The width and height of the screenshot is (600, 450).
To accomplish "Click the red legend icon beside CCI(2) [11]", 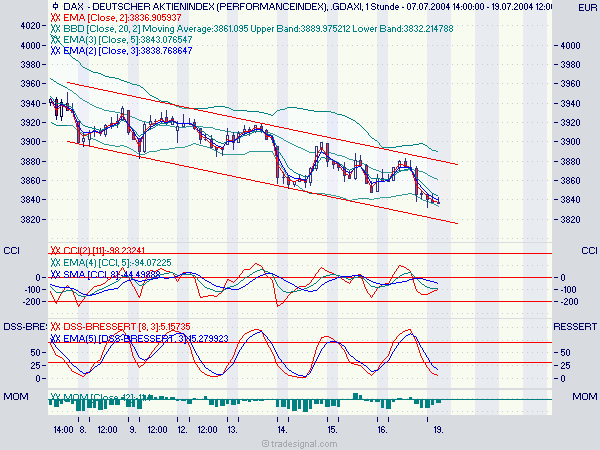I will click(55, 251).
